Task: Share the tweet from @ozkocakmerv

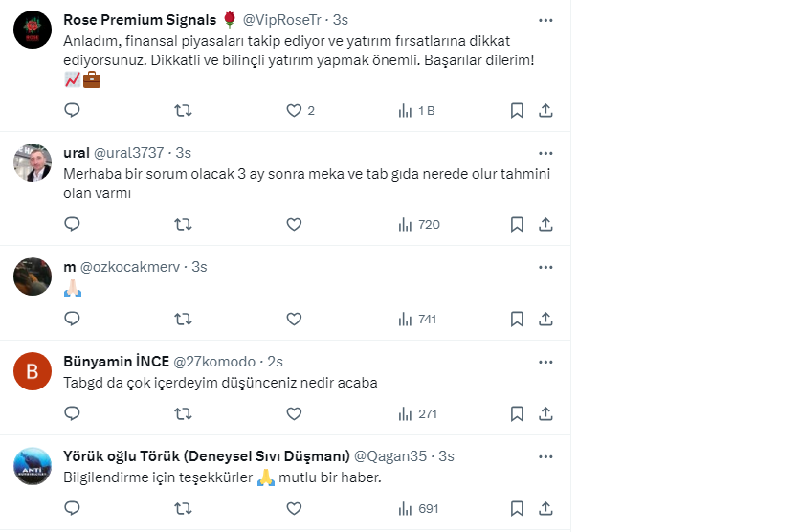Action: click(x=545, y=319)
